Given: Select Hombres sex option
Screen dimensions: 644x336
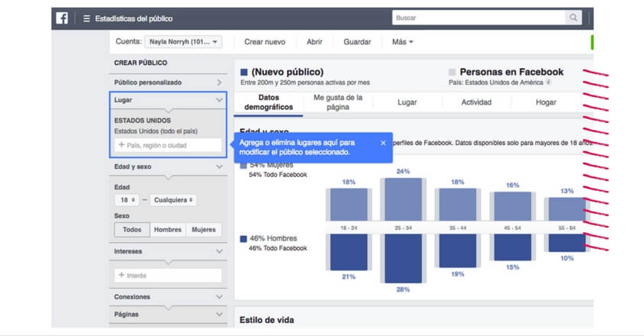Looking at the screenshot, I should (168, 230).
